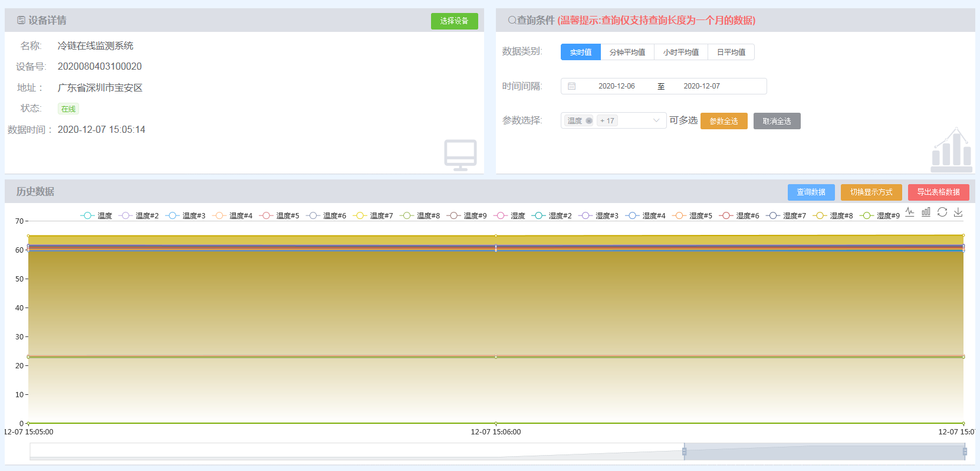Click the start date 2020-12-06 field
Viewport: 980px width, 471px height.
616,86
